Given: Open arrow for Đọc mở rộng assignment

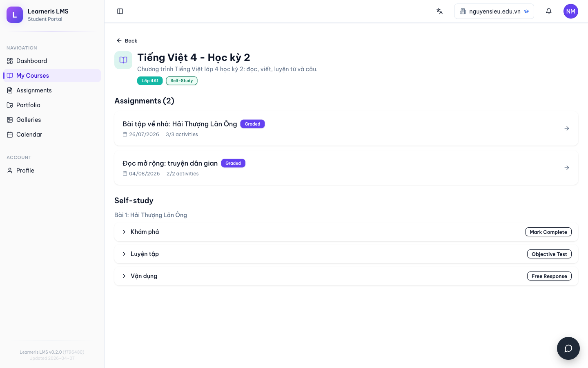Looking at the screenshot, I should [x=567, y=168].
